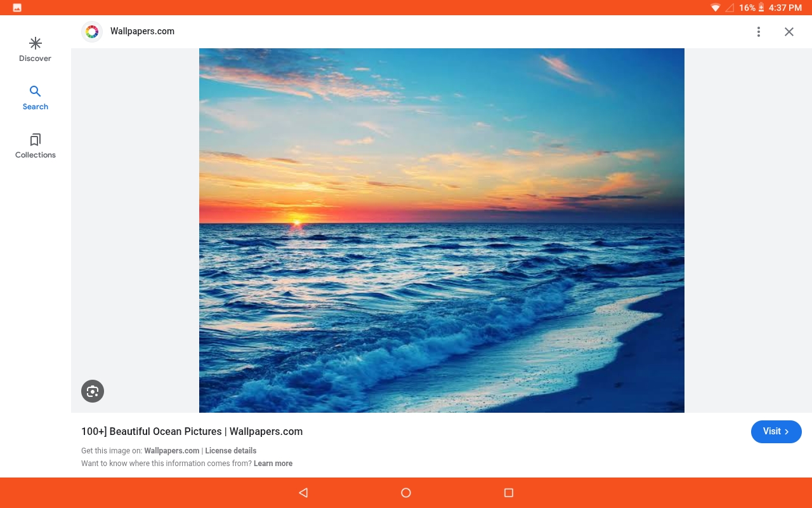Click the Wallpapers.com header title
The image size is (812, 508).
(x=142, y=31)
